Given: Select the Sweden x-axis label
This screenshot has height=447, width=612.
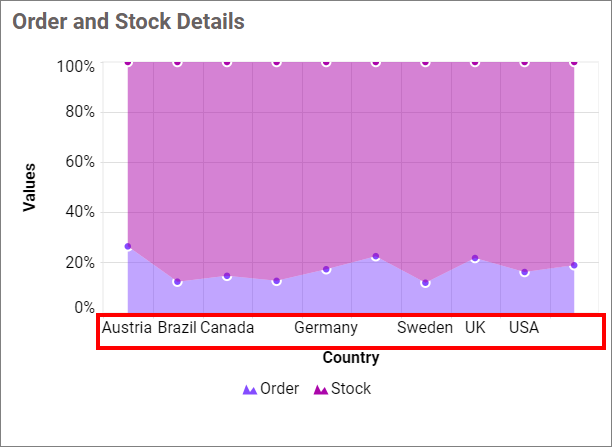Looking at the screenshot, I should (425, 327).
